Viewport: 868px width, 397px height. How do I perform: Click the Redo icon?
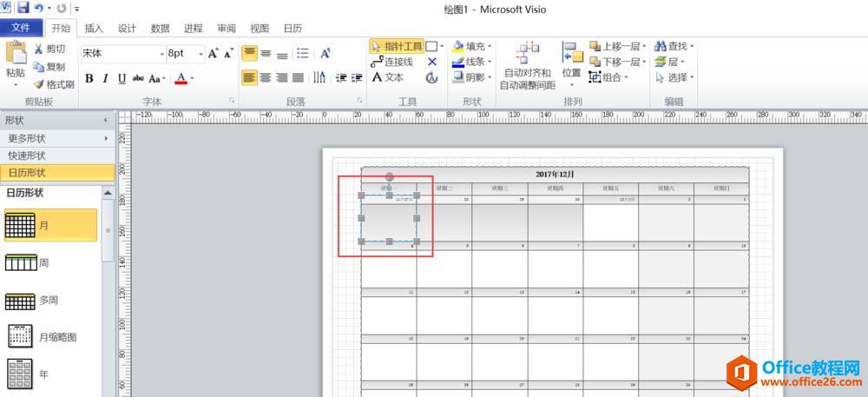(61, 9)
